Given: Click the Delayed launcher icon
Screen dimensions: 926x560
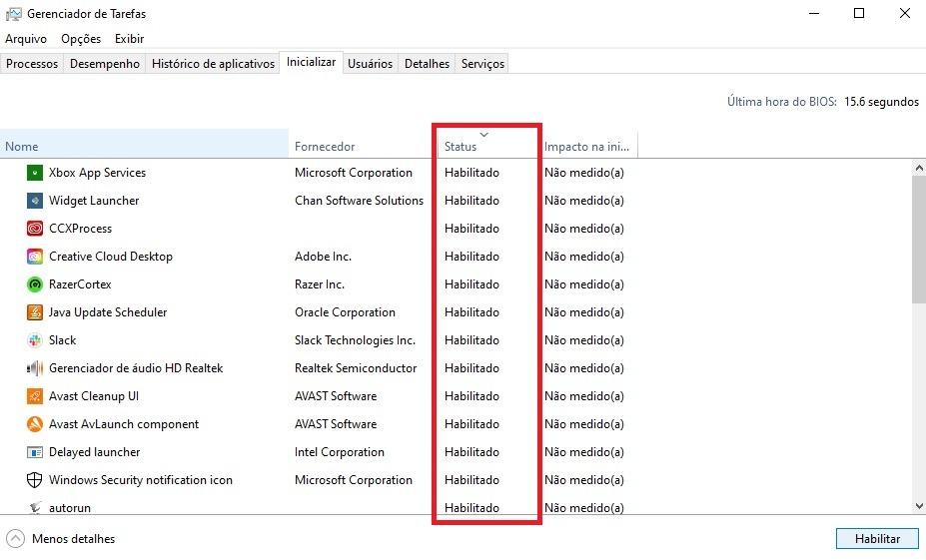Looking at the screenshot, I should click(x=35, y=452).
